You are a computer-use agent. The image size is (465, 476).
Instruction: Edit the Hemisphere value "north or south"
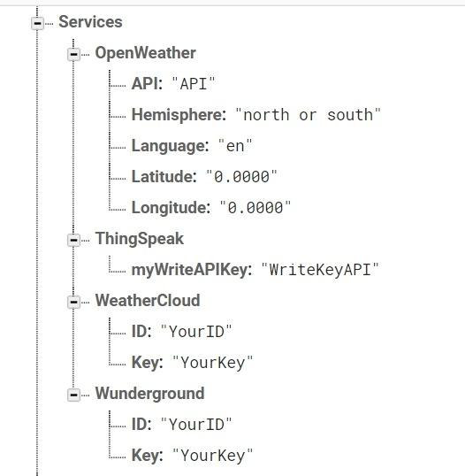pos(309,115)
